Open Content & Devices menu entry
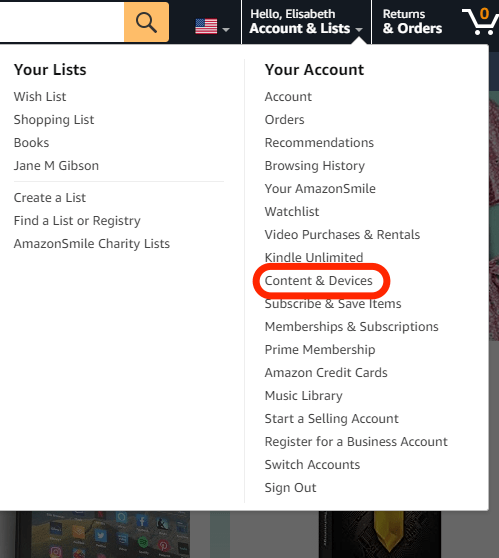The image size is (499, 558). tap(319, 281)
